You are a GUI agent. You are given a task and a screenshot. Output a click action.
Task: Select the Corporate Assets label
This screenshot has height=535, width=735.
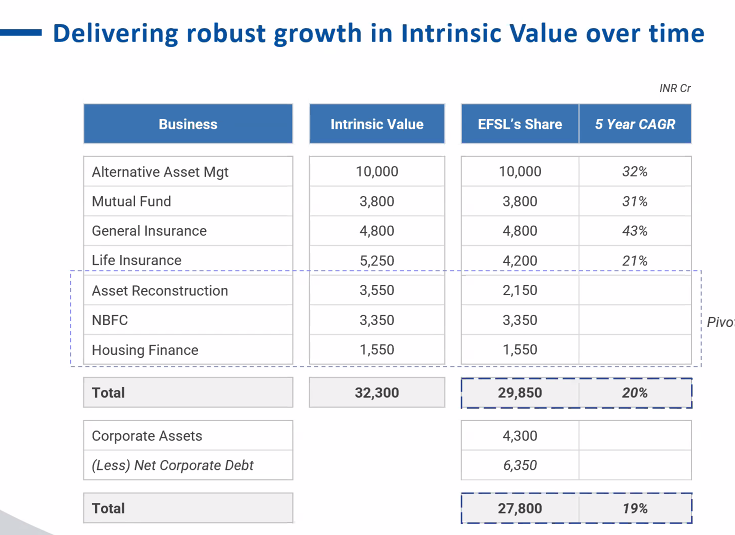tap(147, 436)
